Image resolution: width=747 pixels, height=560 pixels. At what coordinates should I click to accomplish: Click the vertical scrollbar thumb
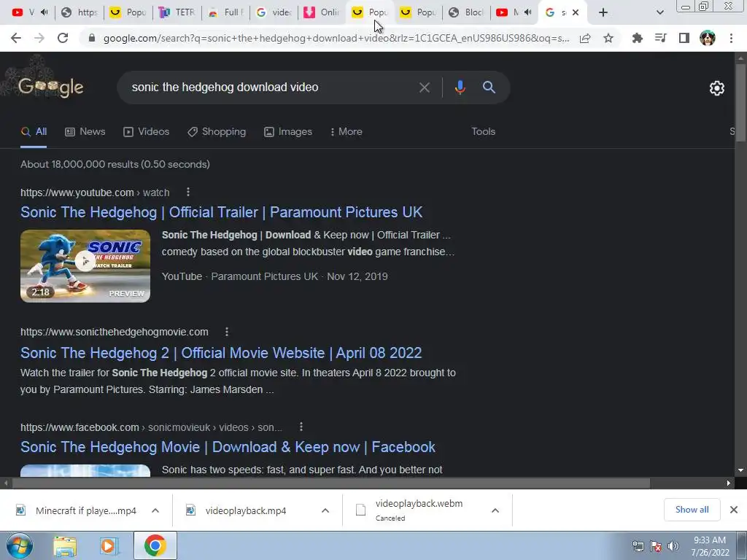(x=740, y=104)
